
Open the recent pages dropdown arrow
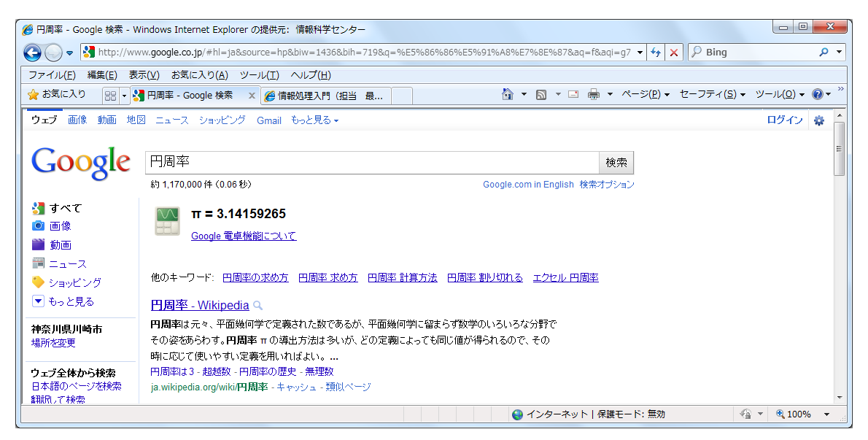[70, 53]
